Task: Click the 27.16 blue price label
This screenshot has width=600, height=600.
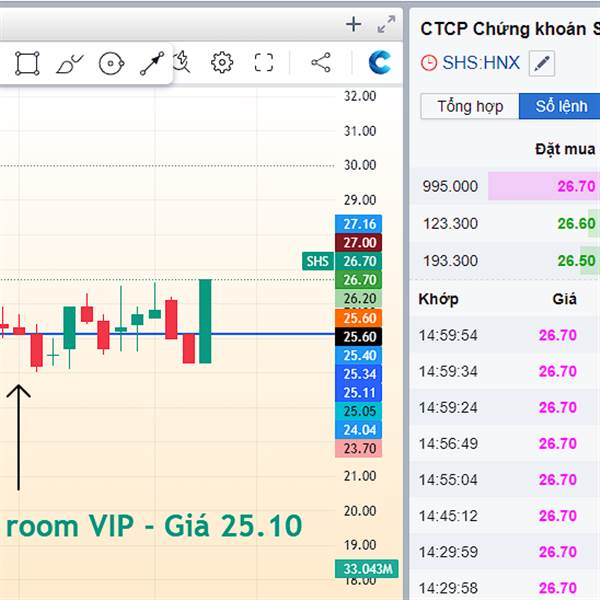Action: click(x=359, y=224)
